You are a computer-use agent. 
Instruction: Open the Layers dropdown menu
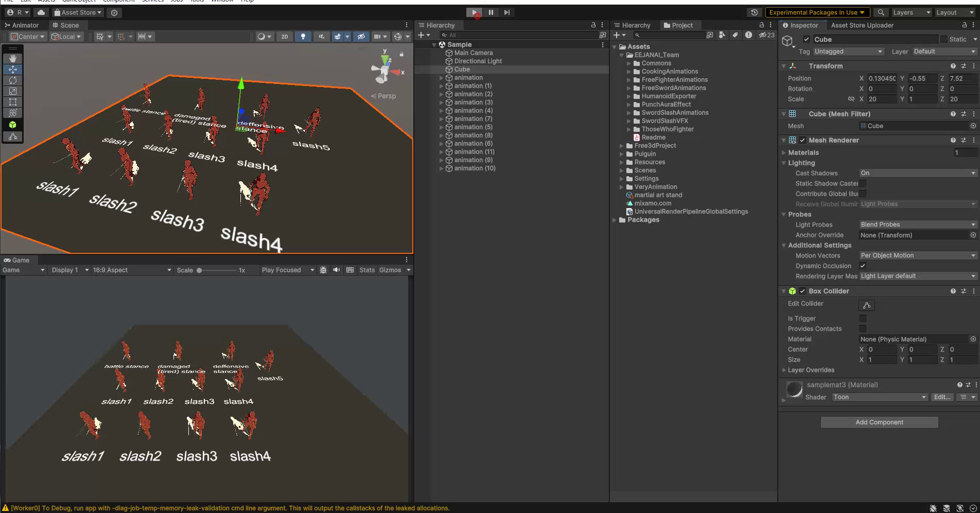point(912,12)
